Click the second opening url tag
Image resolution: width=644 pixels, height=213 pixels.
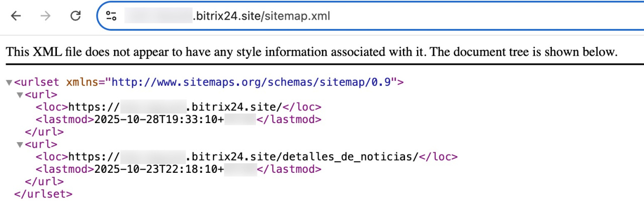41,144
